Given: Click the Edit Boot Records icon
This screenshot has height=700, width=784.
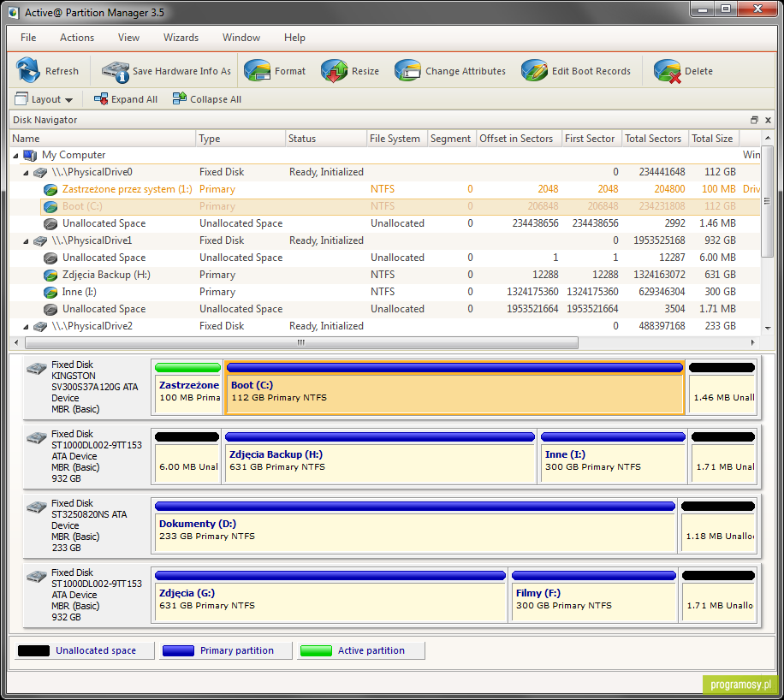Looking at the screenshot, I should point(534,70).
